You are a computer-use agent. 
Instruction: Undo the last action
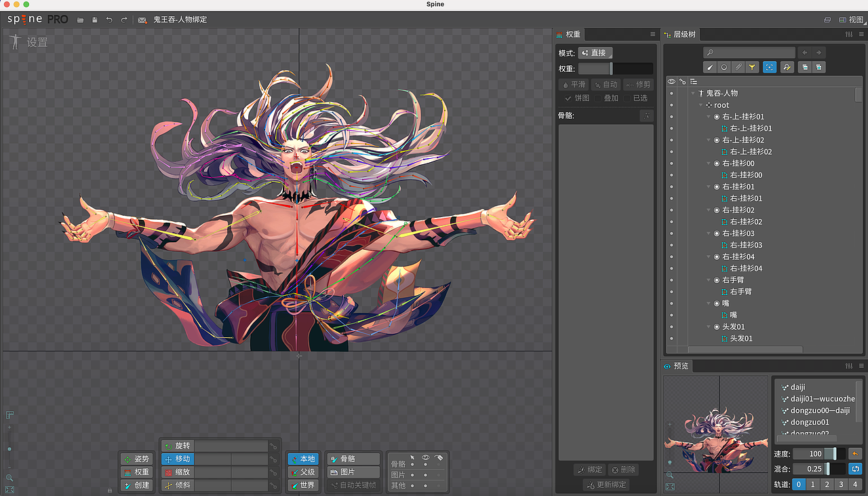point(109,20)
